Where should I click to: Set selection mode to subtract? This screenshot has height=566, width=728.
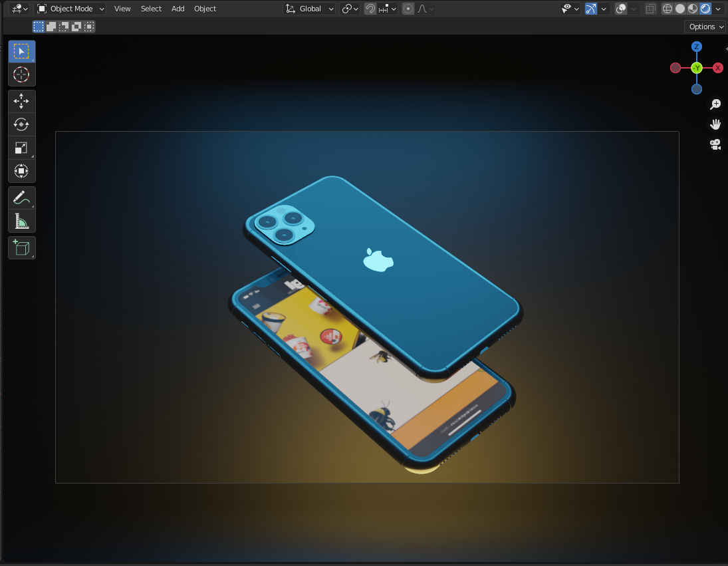point(64,27)
